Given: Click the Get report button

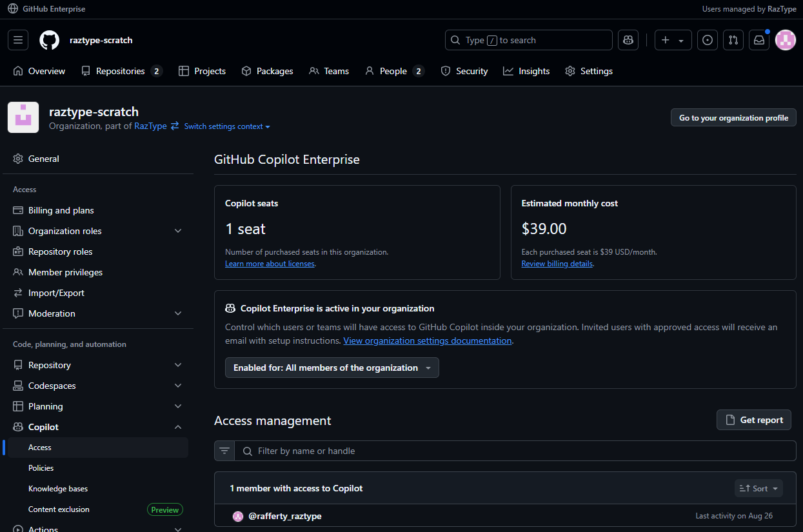Looking at the screenshot, I should [x=754, y=420].
